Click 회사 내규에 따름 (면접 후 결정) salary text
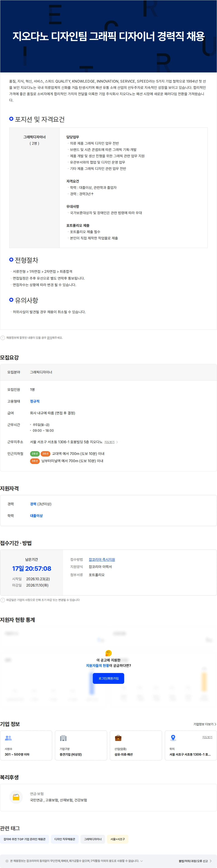The image size is (217, 868). 53,413
